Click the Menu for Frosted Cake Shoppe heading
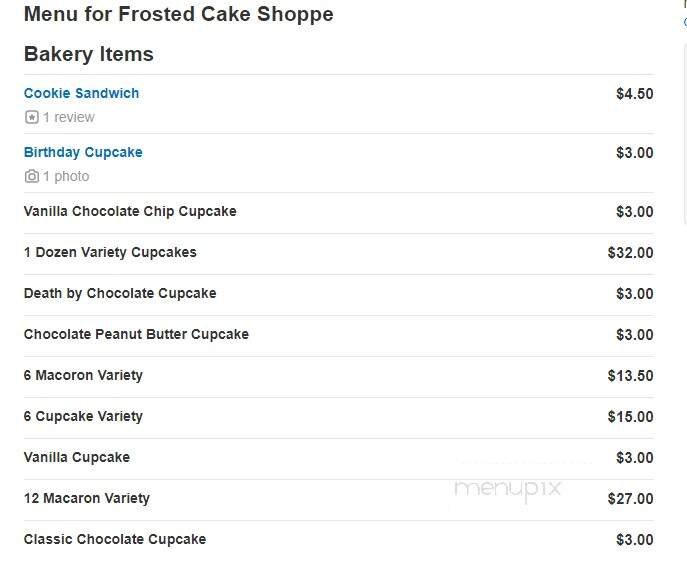The height and width of the screenshot is (571, 687). [179, 14]
